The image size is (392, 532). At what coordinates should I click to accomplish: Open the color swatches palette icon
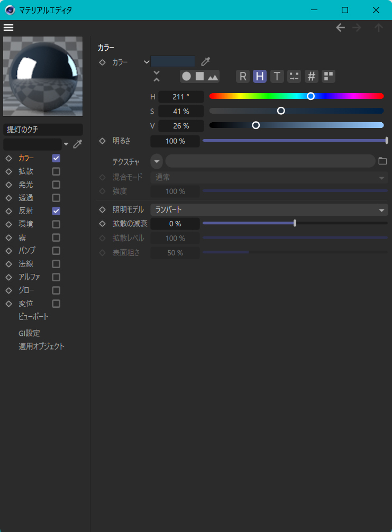tap(329, 76)
